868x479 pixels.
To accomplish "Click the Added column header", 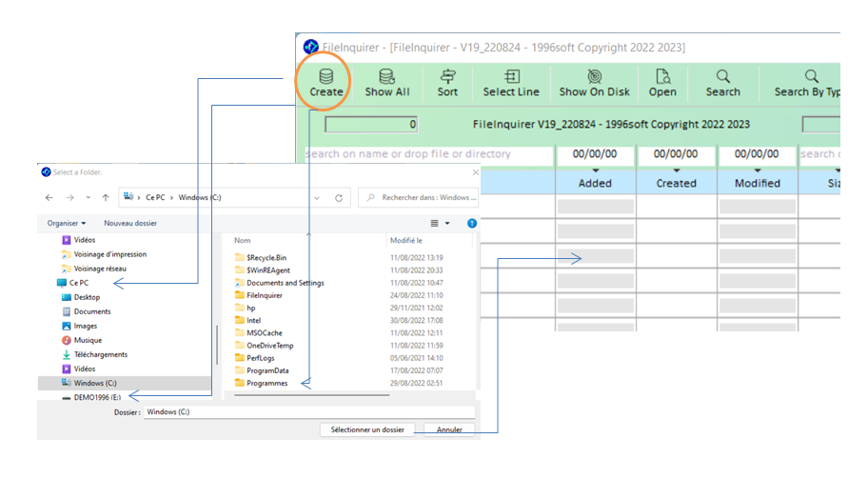I will tap(595, 183).
